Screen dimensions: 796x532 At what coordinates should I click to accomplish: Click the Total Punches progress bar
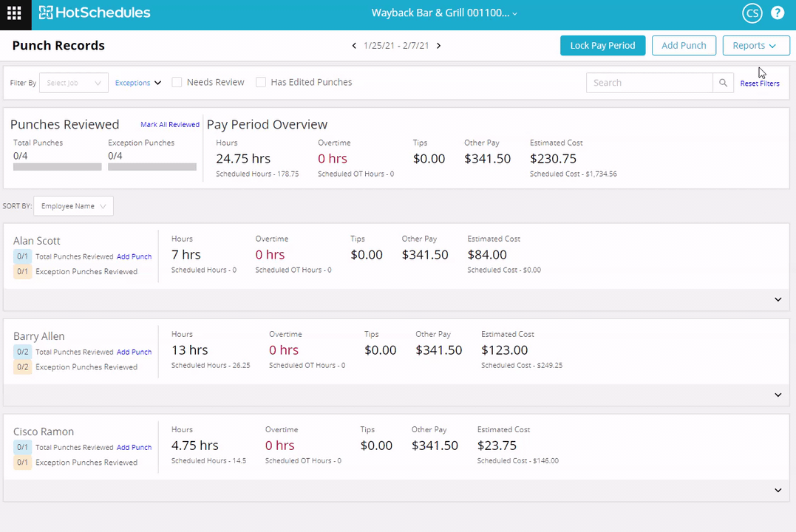(x=58, y=167)
